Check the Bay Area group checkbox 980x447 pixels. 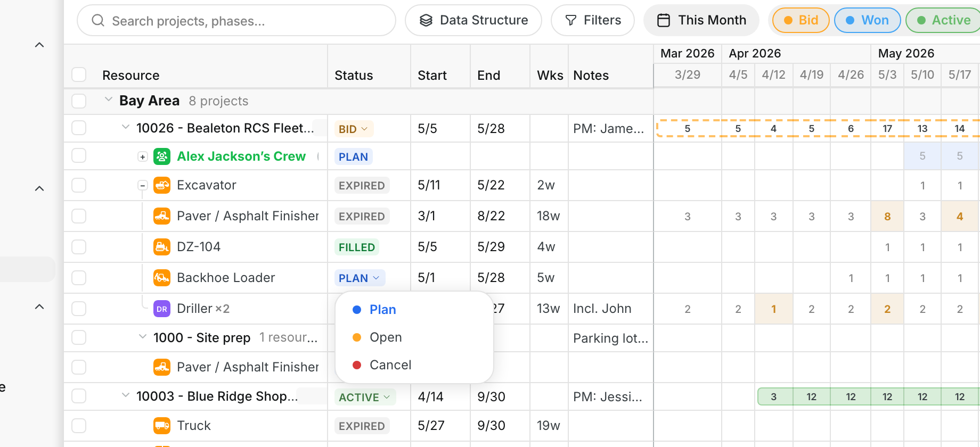tap(79, 101)
